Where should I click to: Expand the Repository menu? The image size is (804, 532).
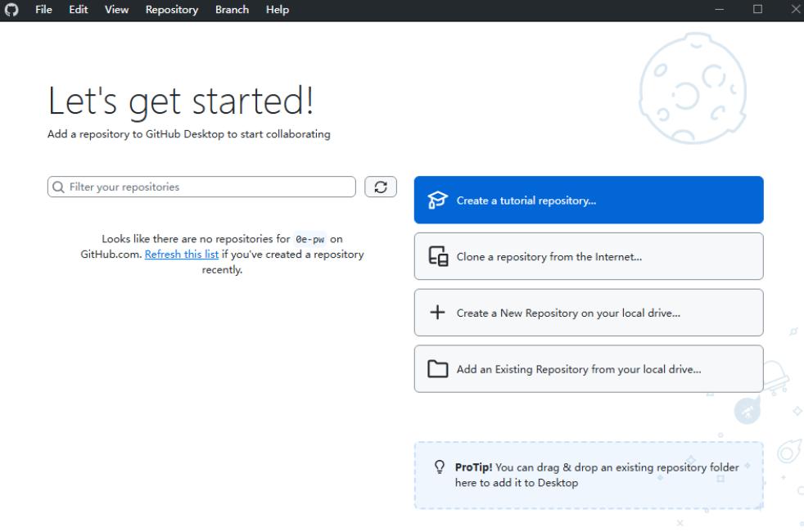click(x=172, y=10)
